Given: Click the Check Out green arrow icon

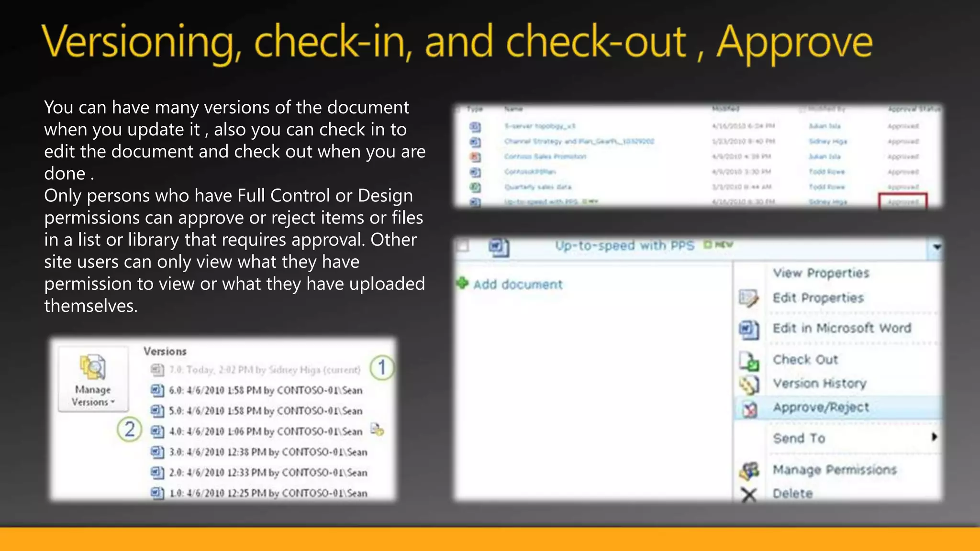Looking at the screenshot, I should pyautogui.click(x=749, y=362).
